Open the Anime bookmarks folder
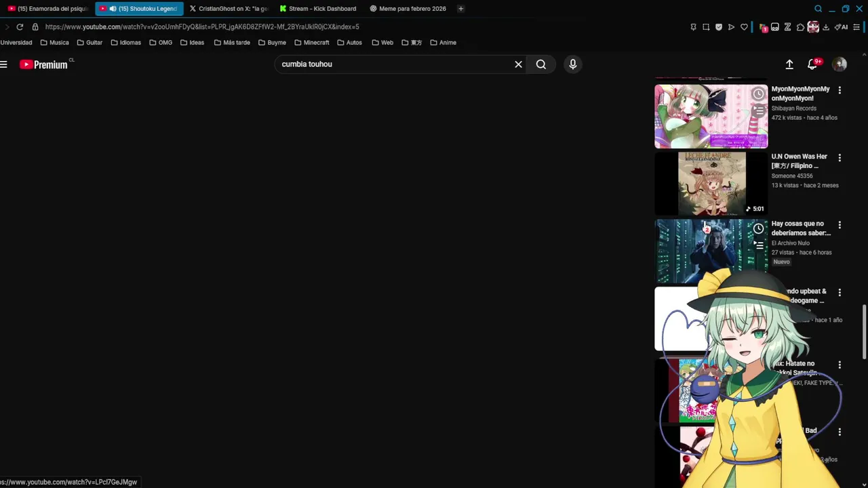Image resolution: width=868 pixels, height=488 pixels. pos(443,43)
